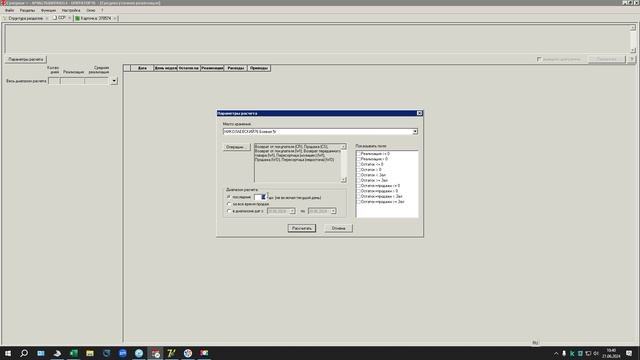The width and height of the screenshot is (640, 360).
Task: Open Excel from the taskbar
Action: pyautogui.click(x=73, y=353)
